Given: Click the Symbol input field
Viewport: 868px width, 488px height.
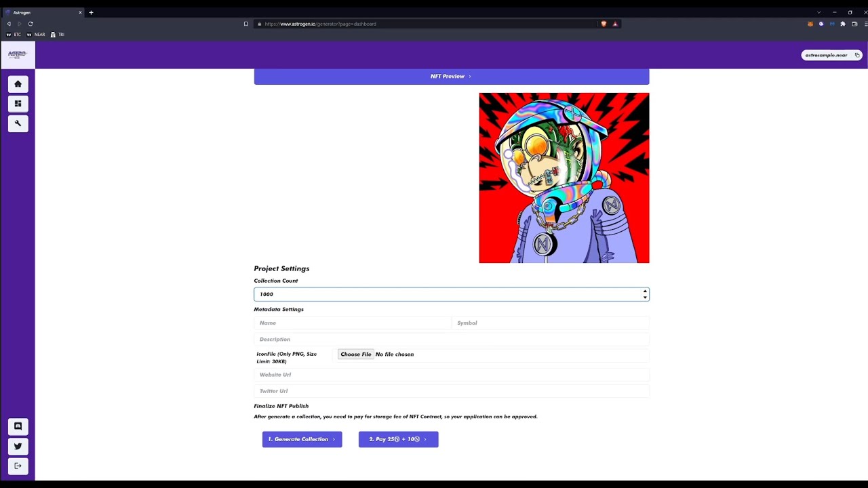Looking at the screenshot, I should click(551, 323).
